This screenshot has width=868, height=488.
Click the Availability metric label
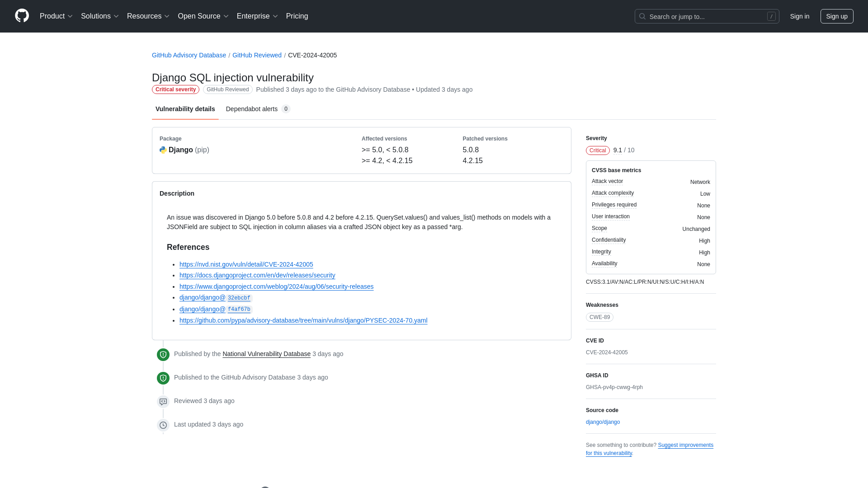604,263
